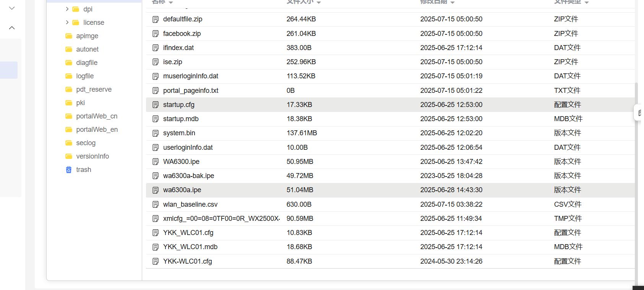Select the ifindex.dat file name
This screenshot has height=290, width=644.
pos(178,48)
